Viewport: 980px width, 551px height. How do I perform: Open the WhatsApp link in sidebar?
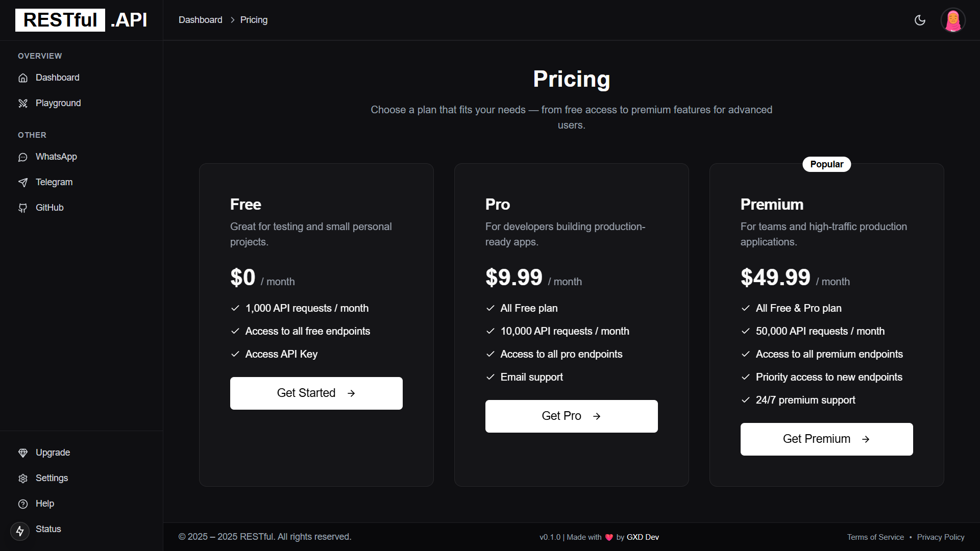click(x=56, y=157)
